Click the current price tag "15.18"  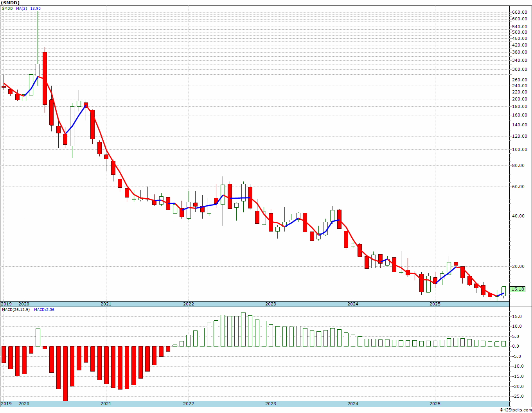tap(518, 289)
